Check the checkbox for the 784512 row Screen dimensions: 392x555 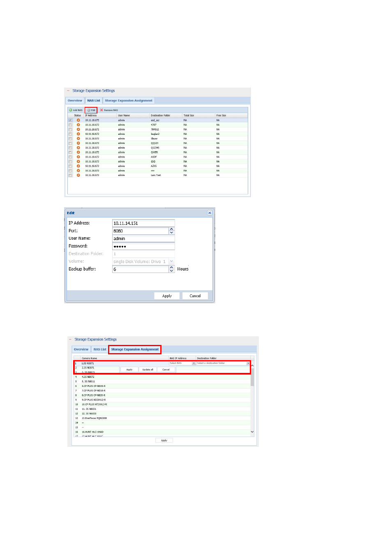(x=70, y=129)
